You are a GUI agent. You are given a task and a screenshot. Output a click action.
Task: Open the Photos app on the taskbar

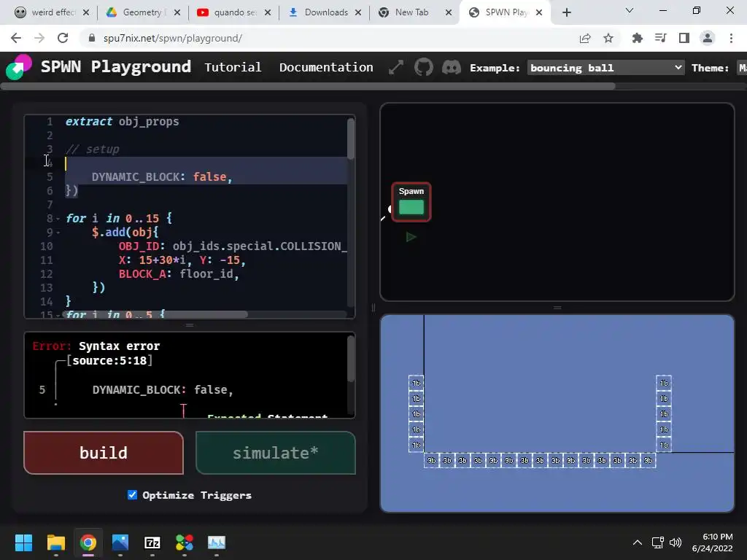coord(120,542)
